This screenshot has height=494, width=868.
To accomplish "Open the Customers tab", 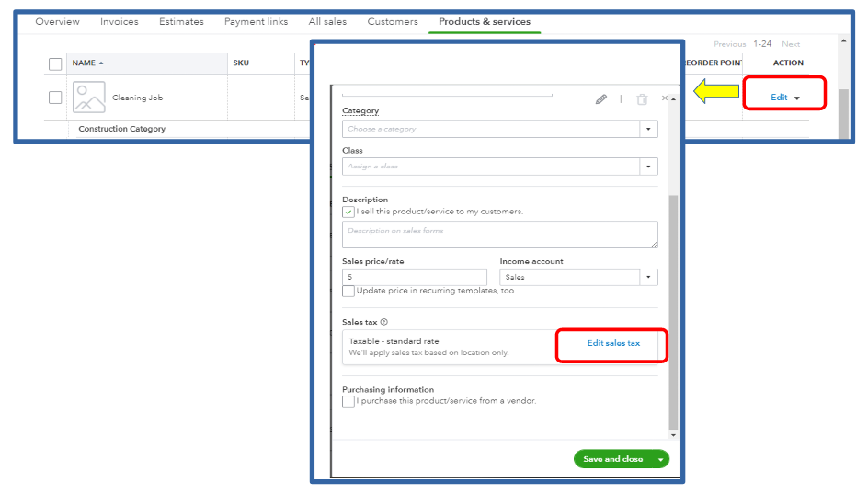I will tap(393, 21).
